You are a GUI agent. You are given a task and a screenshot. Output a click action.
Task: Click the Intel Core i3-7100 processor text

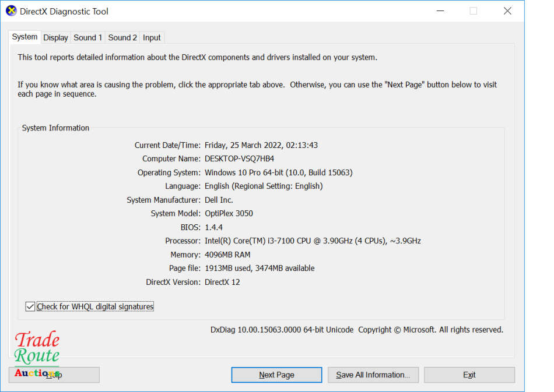pyautogui.click(x=313, y=241)
